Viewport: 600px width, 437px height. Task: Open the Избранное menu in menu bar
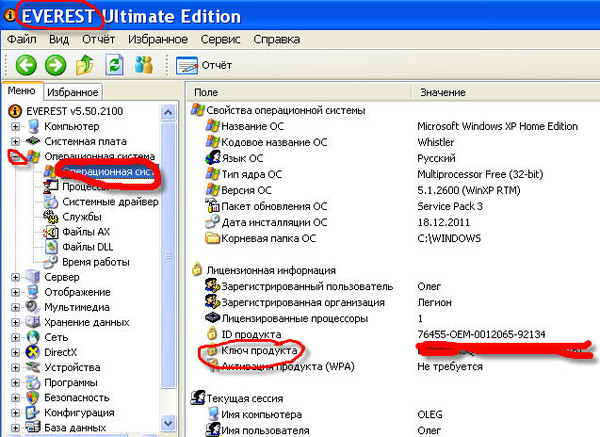(158, 39)
